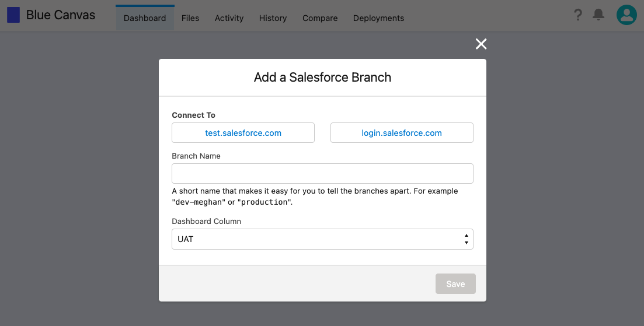Click the Add a Salesforce Branch heading
This screenshot has height=326, width=644.
click(322, 77)
